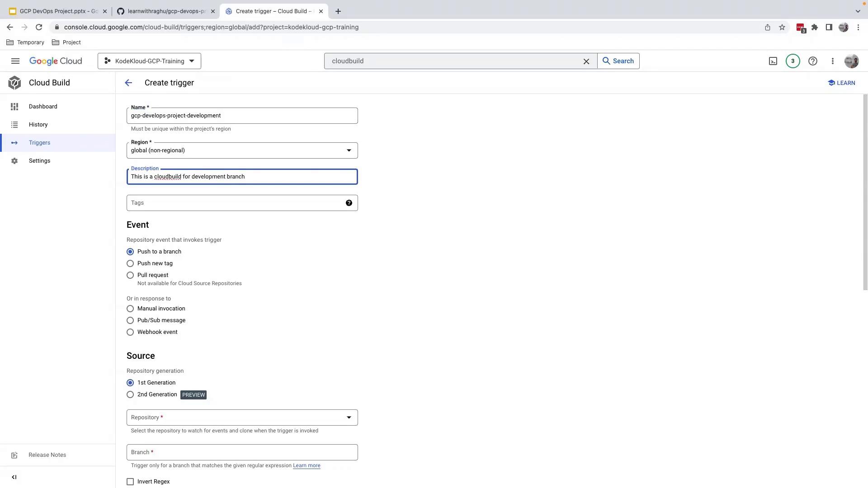Viewport: 868px width, 488px height.
Task: Go to History in sidebar
Action: coord(38,125)
